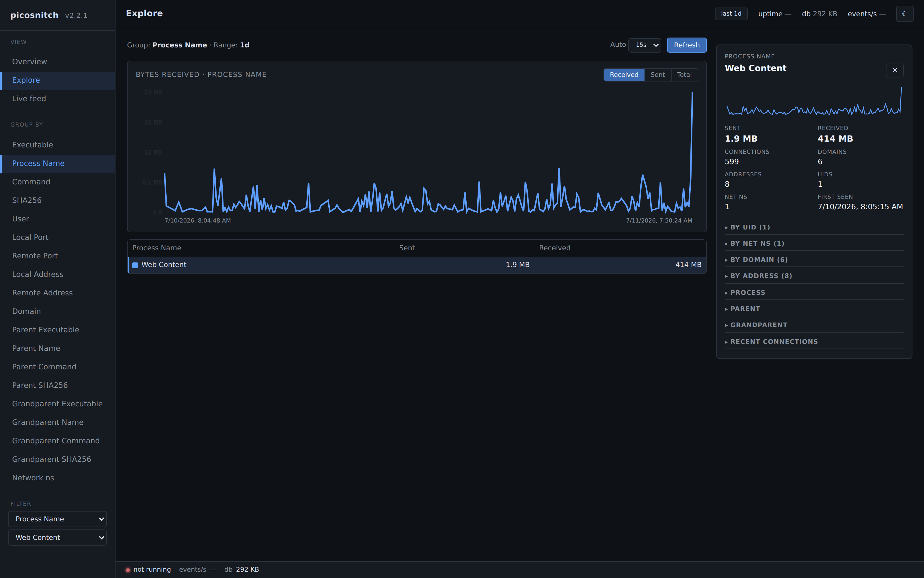Screen dimensions: 924x578
Task: Group by Parent Executable
Action: 58,330
